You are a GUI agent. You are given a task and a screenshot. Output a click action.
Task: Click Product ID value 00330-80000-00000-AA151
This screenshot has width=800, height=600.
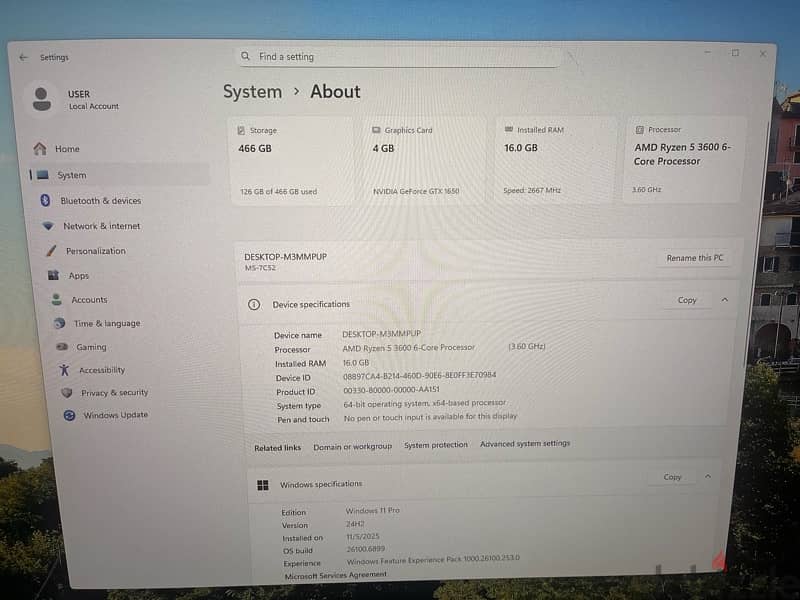[391, 390]
